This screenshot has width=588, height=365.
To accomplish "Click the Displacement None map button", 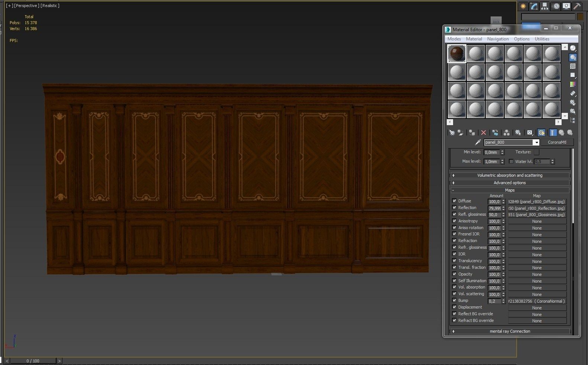I will click(x=537, y=308).
